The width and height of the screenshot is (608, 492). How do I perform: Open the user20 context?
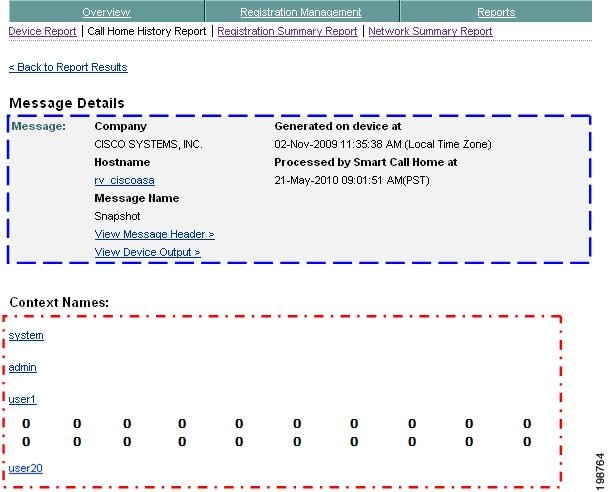coord(26,468)
